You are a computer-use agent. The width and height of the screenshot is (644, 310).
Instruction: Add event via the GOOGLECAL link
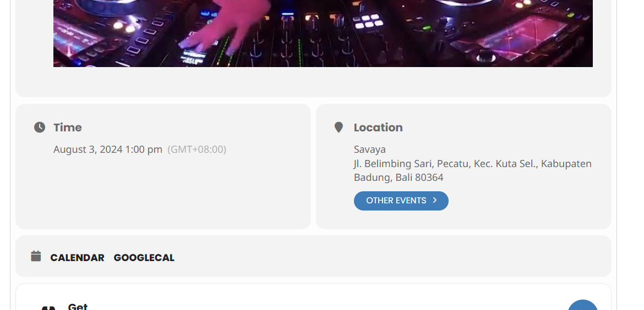pos(144,258)
